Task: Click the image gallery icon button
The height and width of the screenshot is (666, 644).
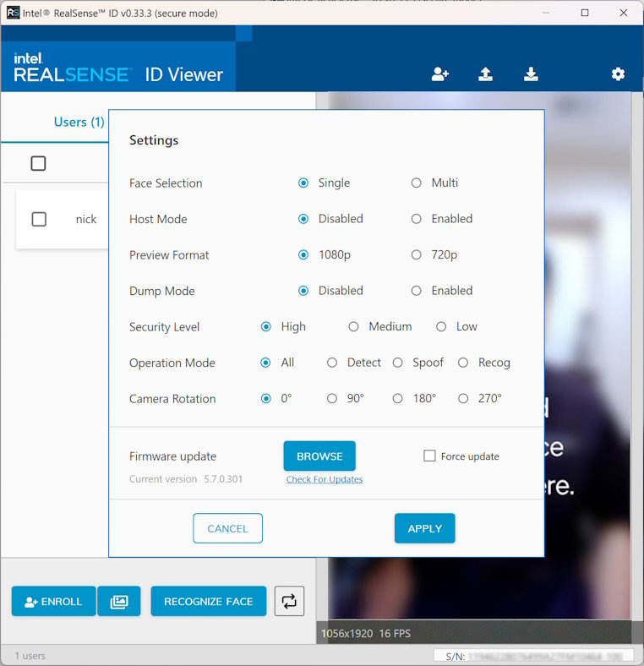Action: 119,601
